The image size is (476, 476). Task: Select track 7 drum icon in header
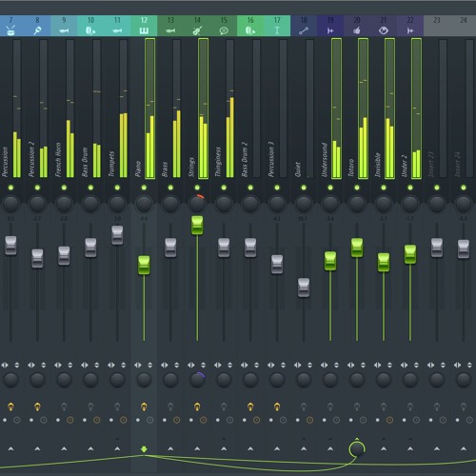[x=10, y=30]
